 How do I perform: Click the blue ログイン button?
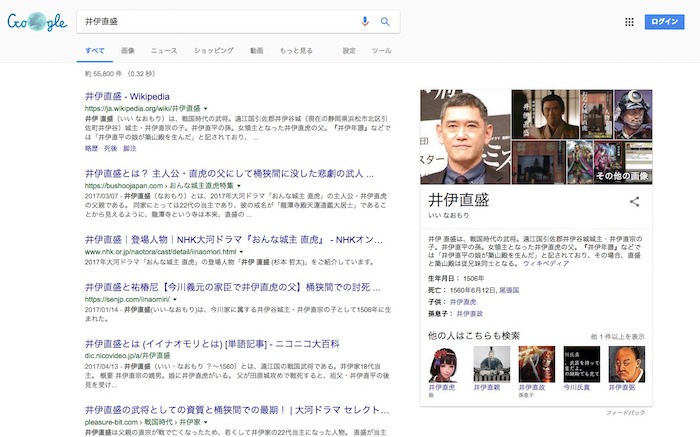tap(664, 21)
